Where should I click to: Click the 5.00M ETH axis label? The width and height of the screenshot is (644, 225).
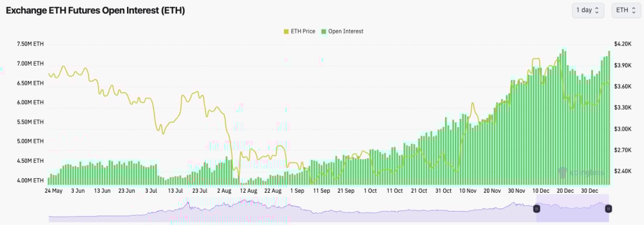coord(30,141)
